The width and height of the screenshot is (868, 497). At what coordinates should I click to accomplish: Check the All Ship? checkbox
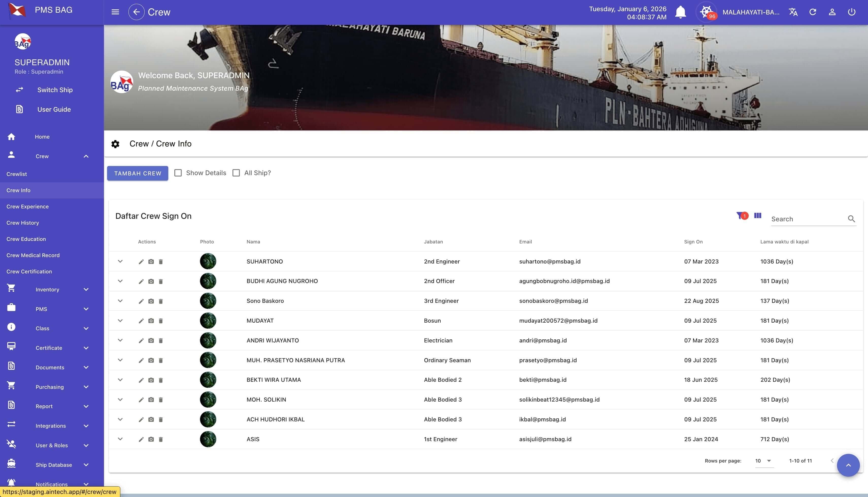click(x=236, y=173)
